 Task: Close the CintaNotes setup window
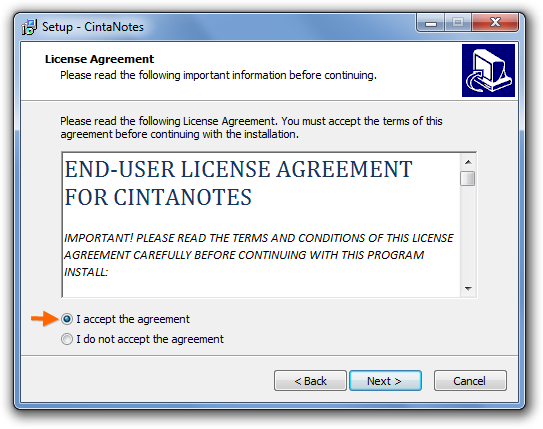(x=495, y=23)
